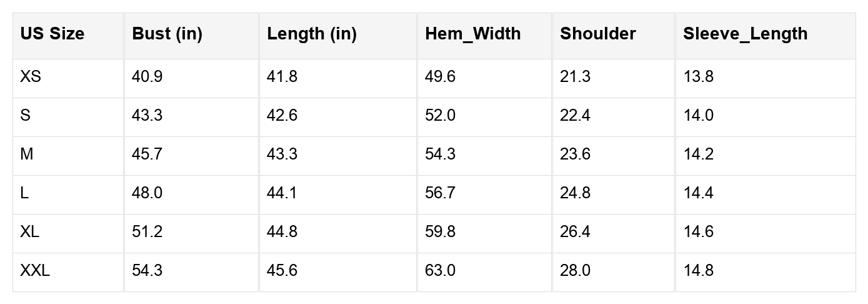Click bust value 51.2 in XL row
The width and height of the screenshot is (868, 304).
coord(147,232)
